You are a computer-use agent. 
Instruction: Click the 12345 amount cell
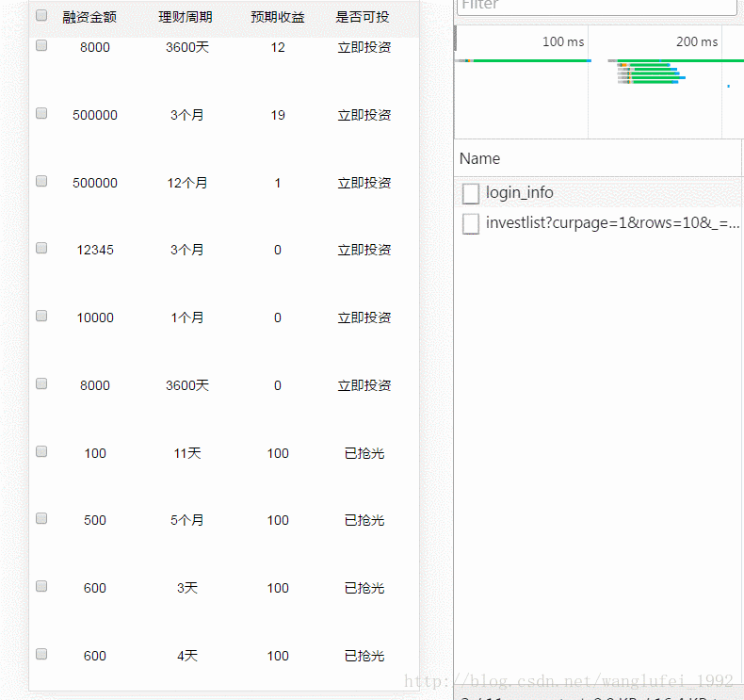pos(95,250)
